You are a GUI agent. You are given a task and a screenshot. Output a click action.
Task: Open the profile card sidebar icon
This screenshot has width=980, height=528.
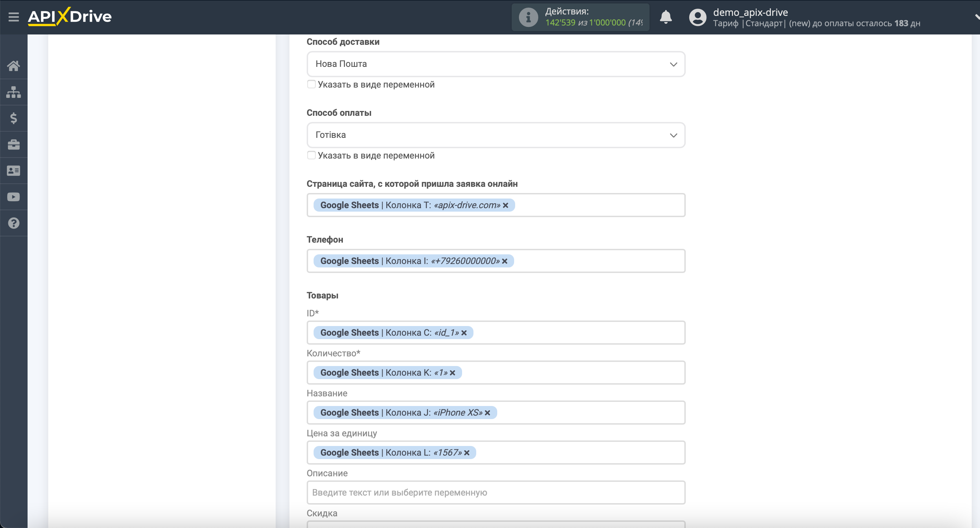(x=14, y=171)
